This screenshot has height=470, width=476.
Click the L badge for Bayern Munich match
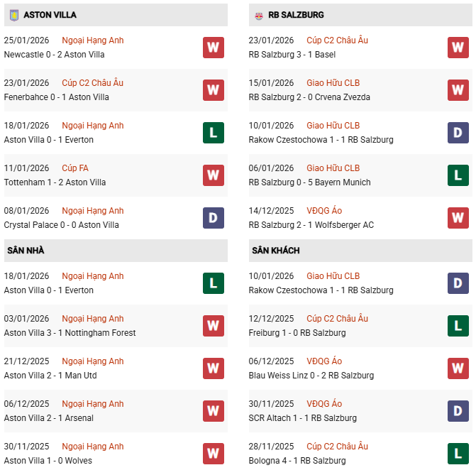coord(458,175)
